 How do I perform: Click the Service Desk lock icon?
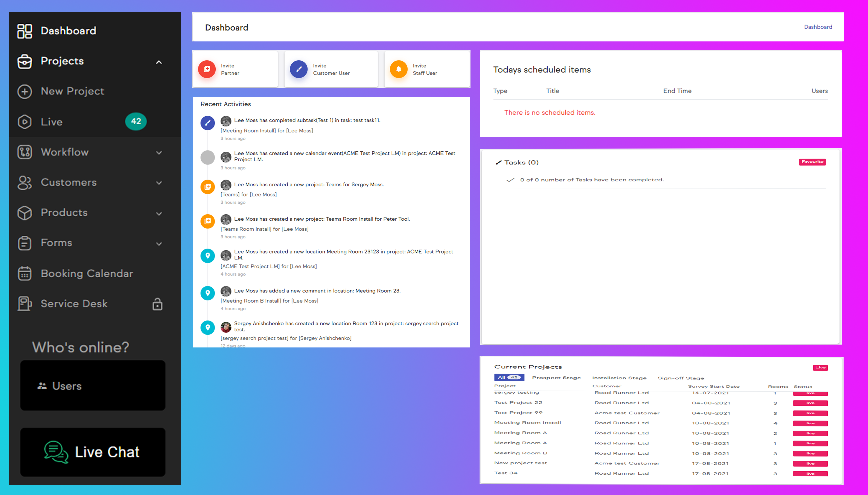click(x=157, y=304)
